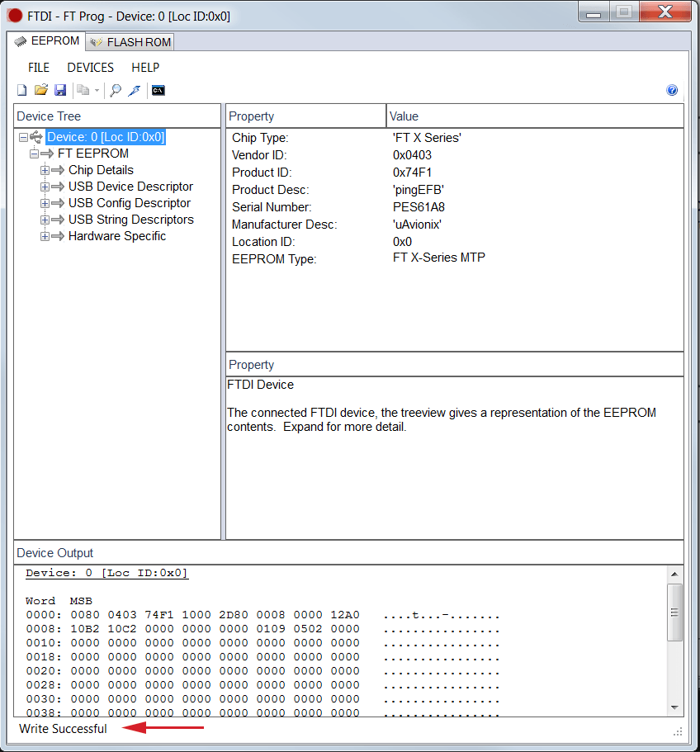Click the arrow icon beside USB Device Descriptor
Viewport: 700px width, 752px height.
pos(58,187)
